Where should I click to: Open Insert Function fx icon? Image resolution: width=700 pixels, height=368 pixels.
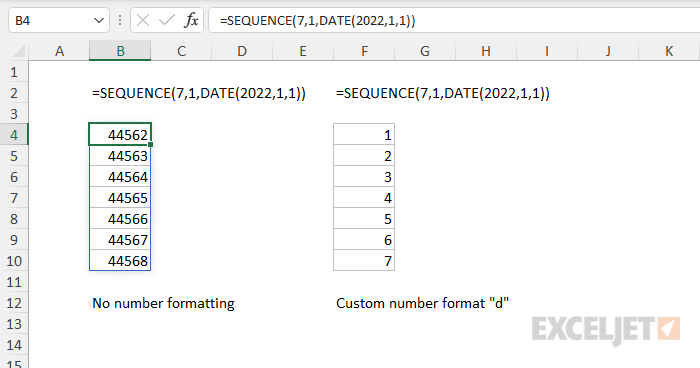pyautogui.click(x=191, y=21)
